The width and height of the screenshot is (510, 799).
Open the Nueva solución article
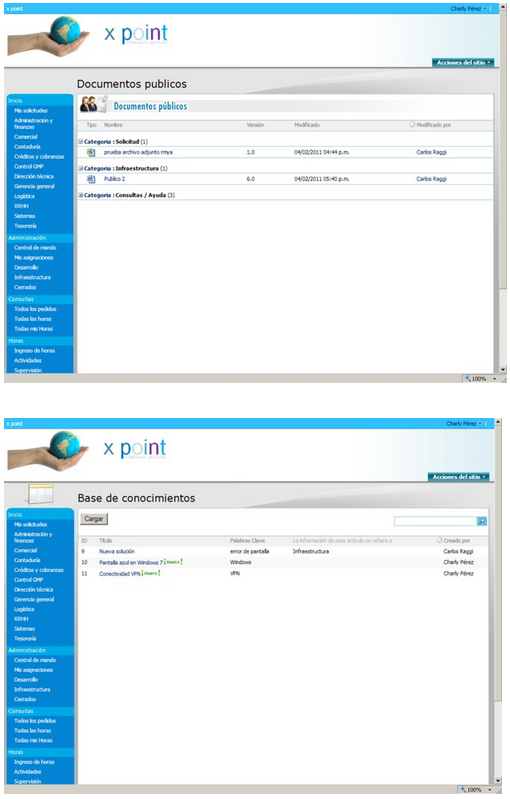tap(117, 551)
